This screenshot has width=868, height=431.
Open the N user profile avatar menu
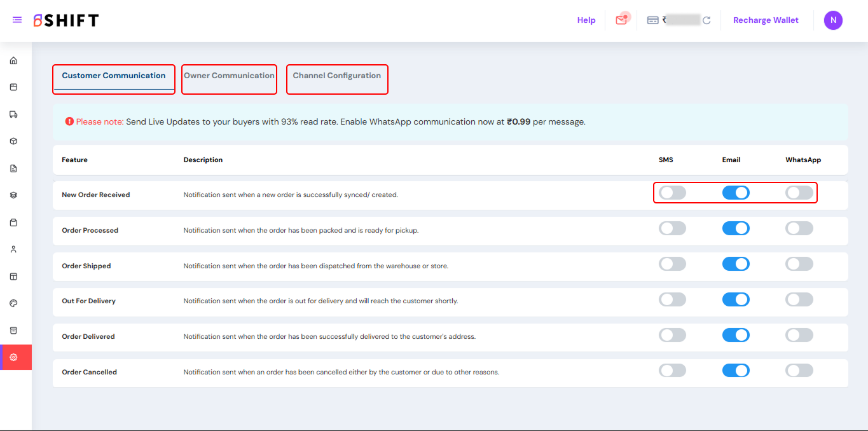[833, 20]
